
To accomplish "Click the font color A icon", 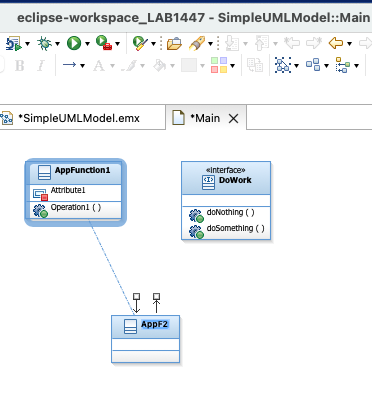I will click(x=99, y=66).
